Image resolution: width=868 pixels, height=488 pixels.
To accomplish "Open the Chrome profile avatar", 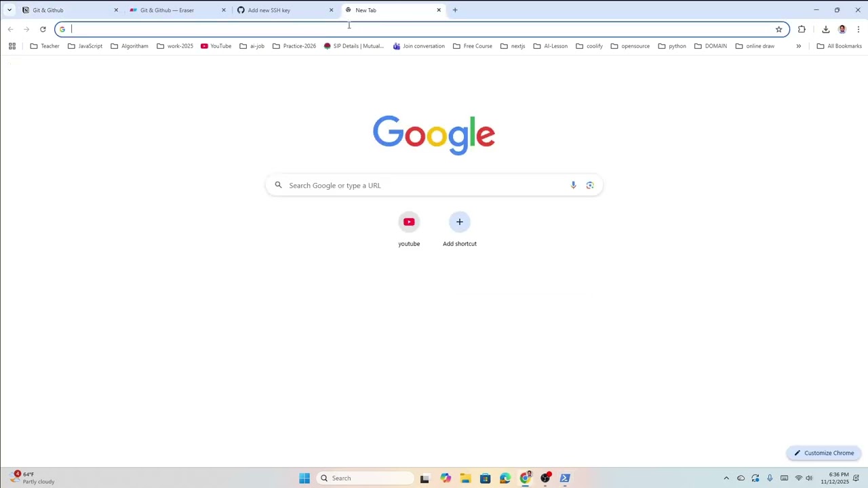I will (x=842, y=29).
